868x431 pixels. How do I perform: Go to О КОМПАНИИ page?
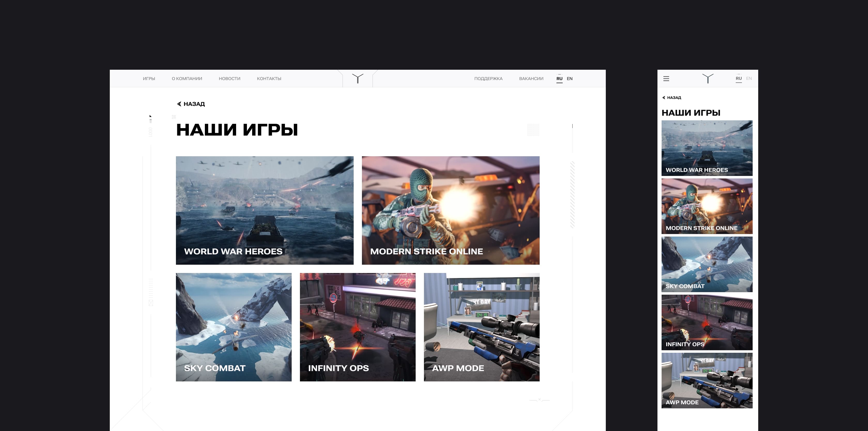pos(187,79)
